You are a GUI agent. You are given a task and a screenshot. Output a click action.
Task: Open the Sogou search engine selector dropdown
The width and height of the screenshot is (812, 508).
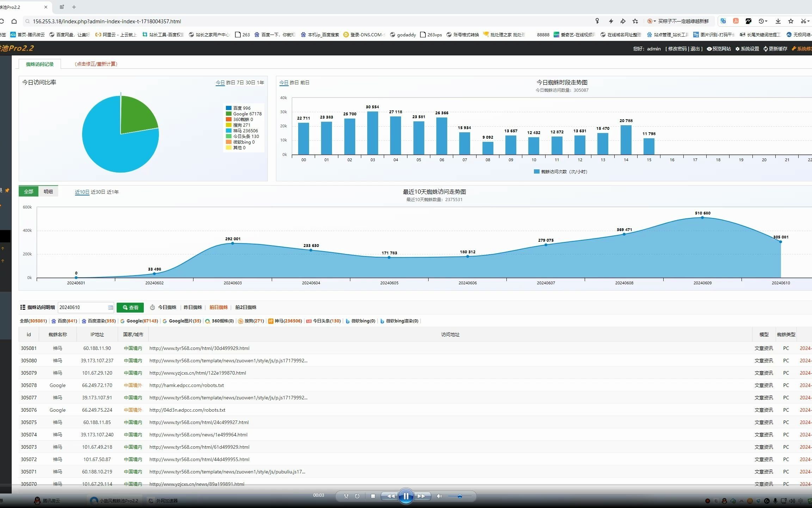pos(652,21)
